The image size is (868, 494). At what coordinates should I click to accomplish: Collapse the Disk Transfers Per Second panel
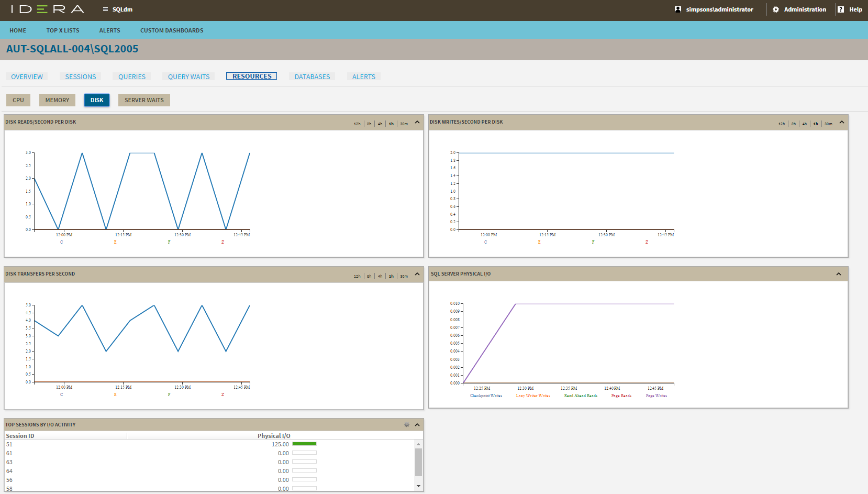pos(417,274)
